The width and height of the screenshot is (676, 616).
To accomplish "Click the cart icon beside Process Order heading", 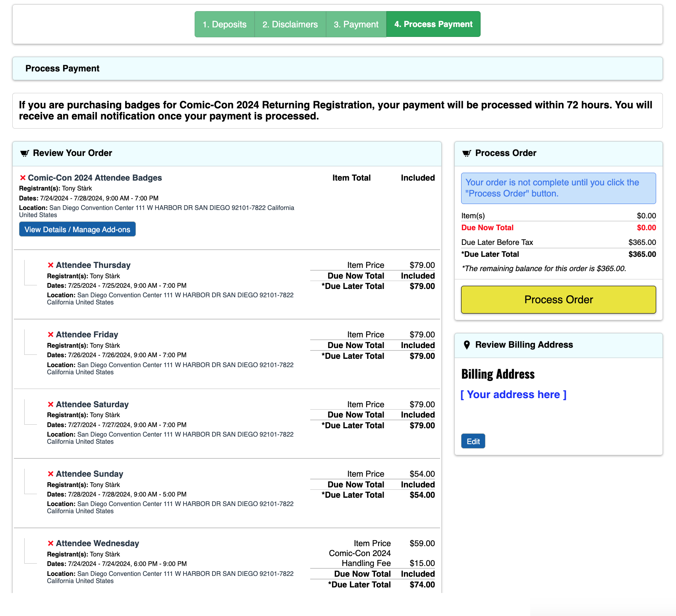I will tap(467, 153).
